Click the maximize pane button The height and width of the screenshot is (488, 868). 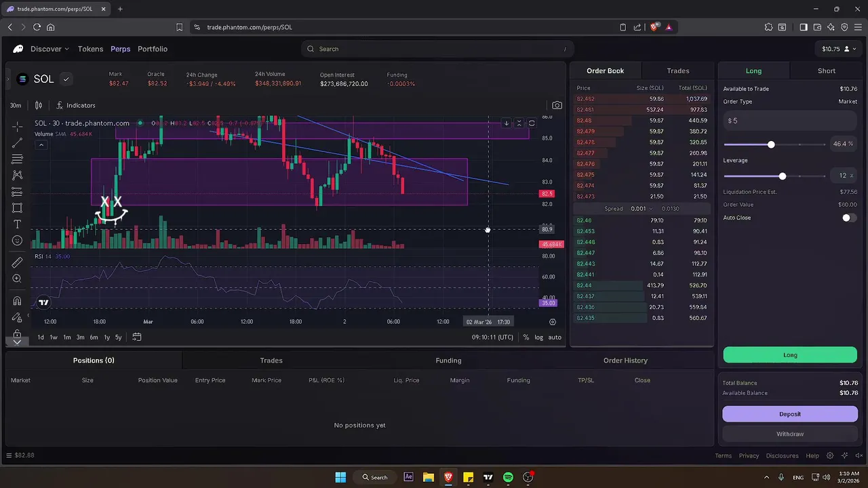point(532,123)
